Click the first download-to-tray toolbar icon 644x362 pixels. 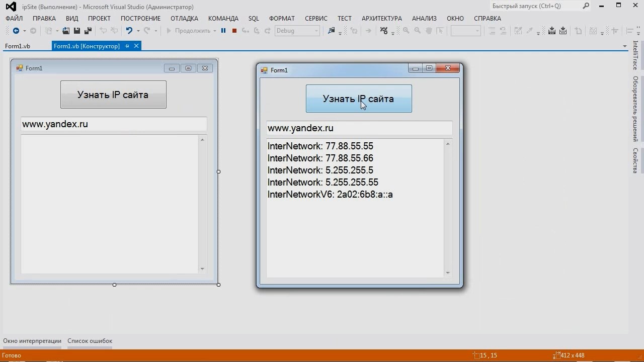click(552, 31)
